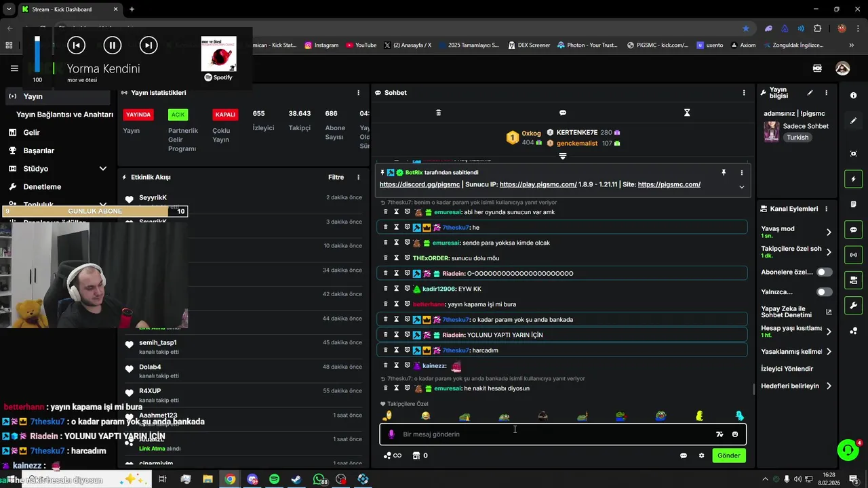Open Steam from Windows taskbar
Image resolution: width=868 pixels, height=488 pixels.
click(x=296, y=479)
